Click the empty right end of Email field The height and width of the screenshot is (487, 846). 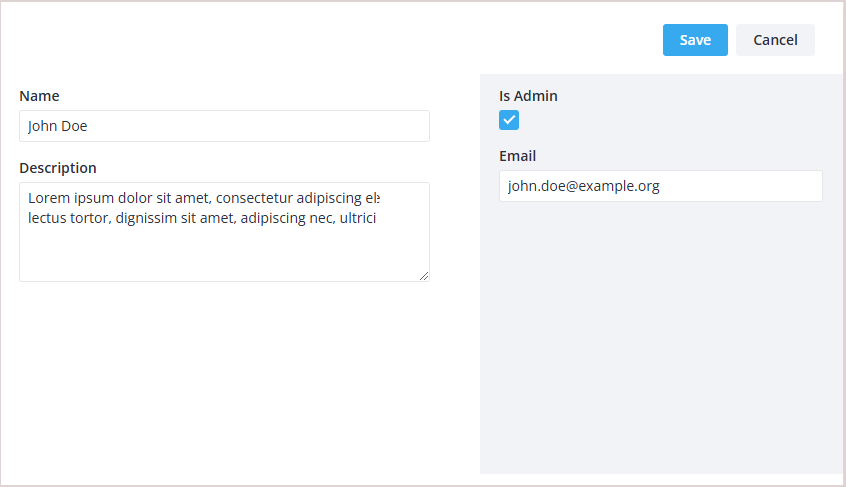[x=780, y=186]
